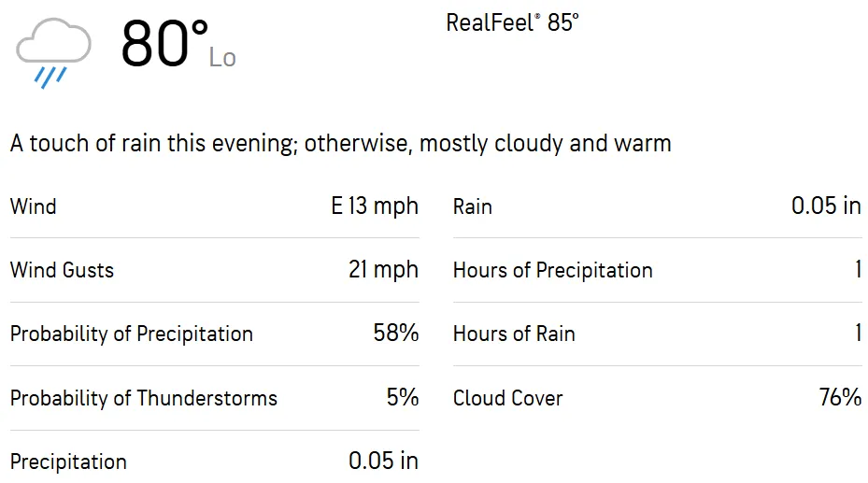
Task: Click the Hours of Rain label
Action: click(x=514, y=334)
